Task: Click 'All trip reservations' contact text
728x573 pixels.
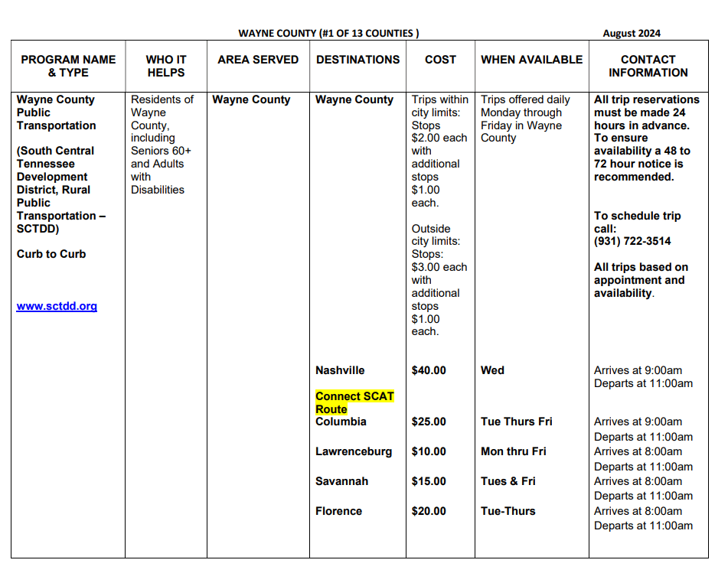Action: tap(646, 99)
